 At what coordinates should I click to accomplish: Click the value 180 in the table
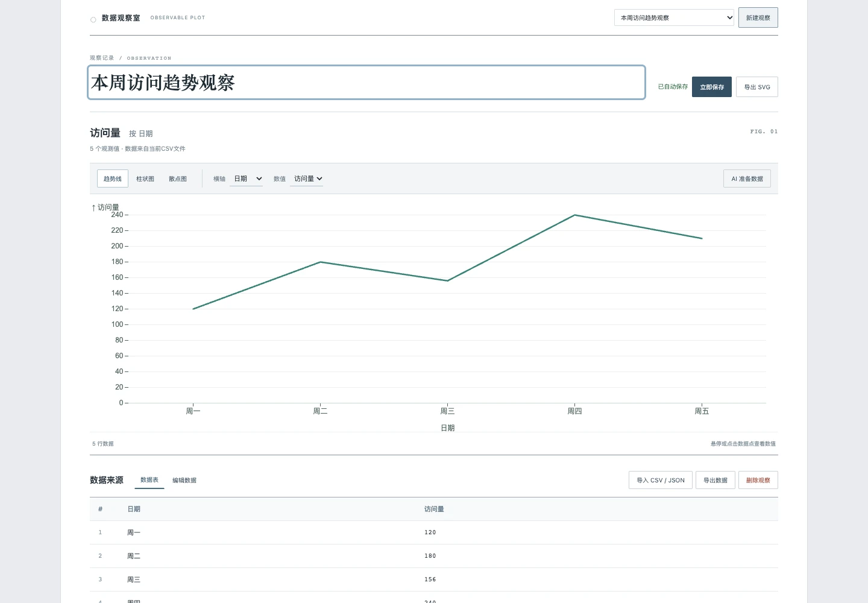click(430, 556)
